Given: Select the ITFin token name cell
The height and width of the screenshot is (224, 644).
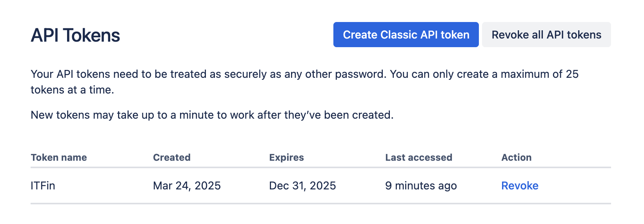Looking at the screenshot, I should 43,185.
